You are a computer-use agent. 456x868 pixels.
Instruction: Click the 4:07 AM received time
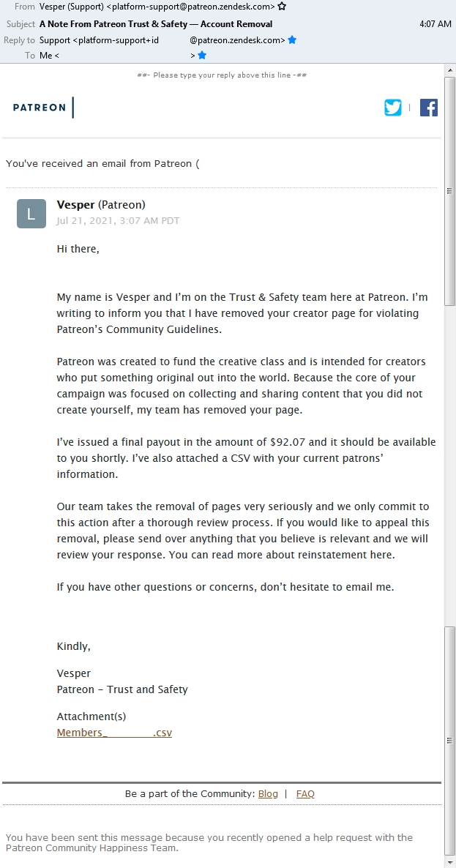pyautogui.click(x=435, y=24)
